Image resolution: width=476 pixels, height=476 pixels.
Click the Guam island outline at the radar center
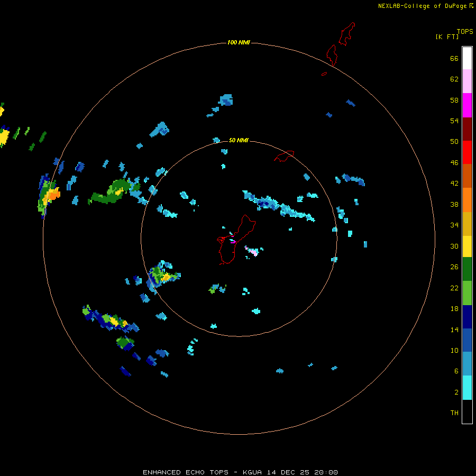point(235,240)
